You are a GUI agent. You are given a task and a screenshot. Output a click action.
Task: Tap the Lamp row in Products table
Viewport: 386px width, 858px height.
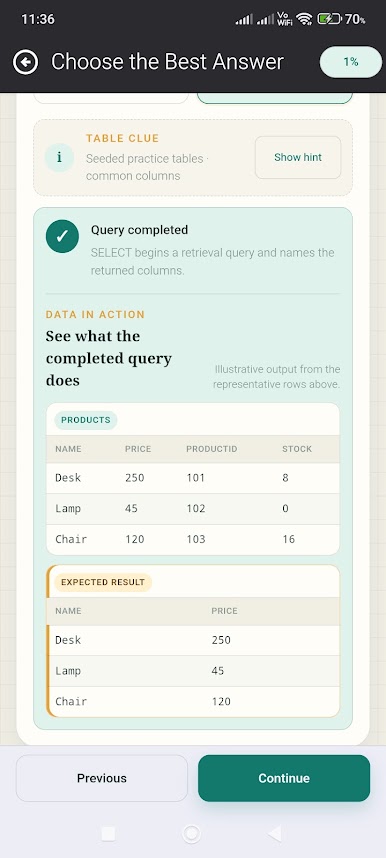click(193, 509)
